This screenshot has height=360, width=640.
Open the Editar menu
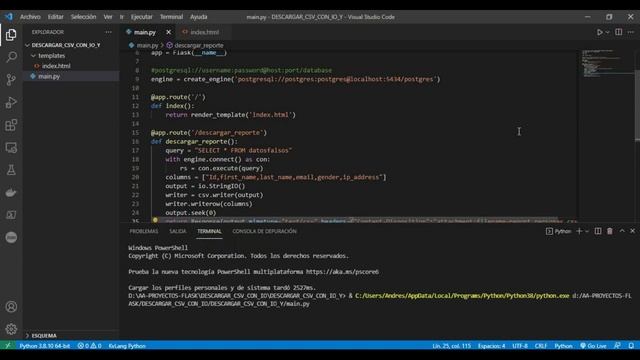(x=56, y=17)
